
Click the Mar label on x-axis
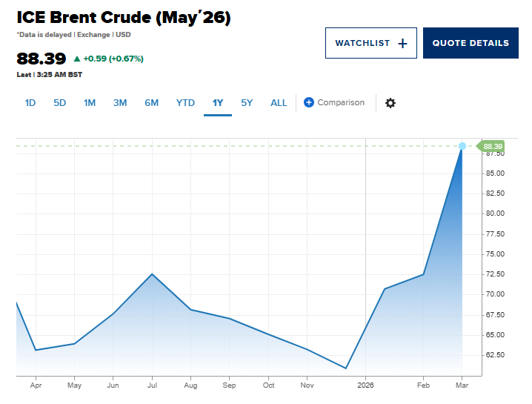click(x=462, y=385)
